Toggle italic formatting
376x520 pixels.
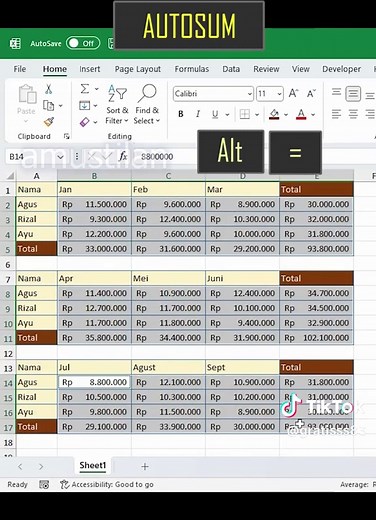click(x=198, y=114)
